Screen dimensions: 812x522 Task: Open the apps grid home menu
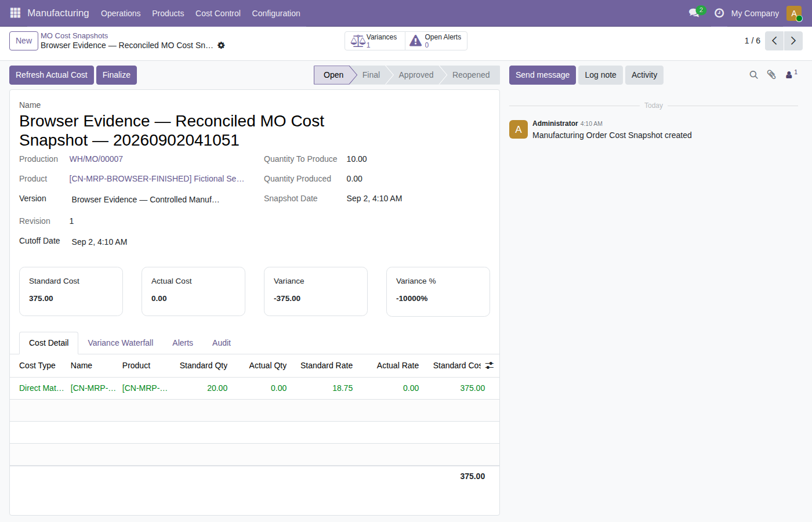[15, 13]
